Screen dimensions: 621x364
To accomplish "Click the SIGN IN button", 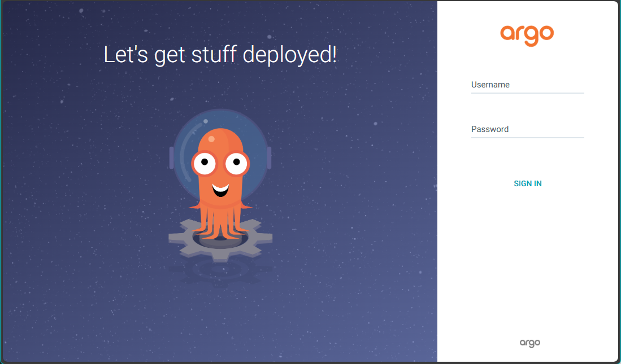I will [528, 183].
